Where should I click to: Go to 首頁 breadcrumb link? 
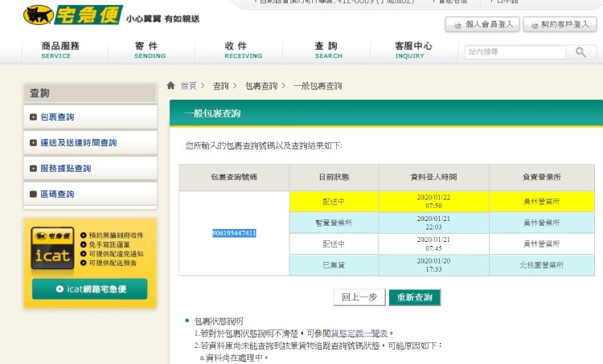tap(188, 86)
